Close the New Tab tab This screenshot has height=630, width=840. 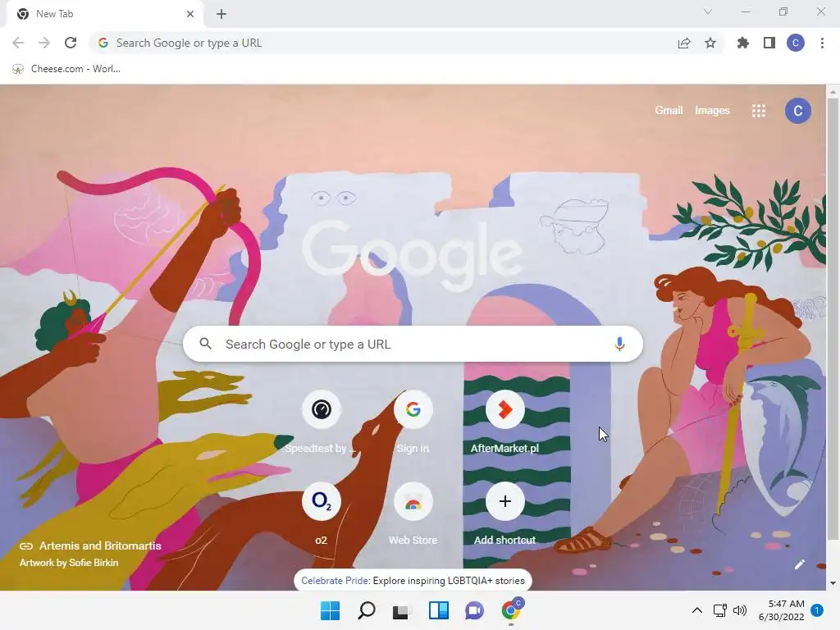click(x=190, y=14)
